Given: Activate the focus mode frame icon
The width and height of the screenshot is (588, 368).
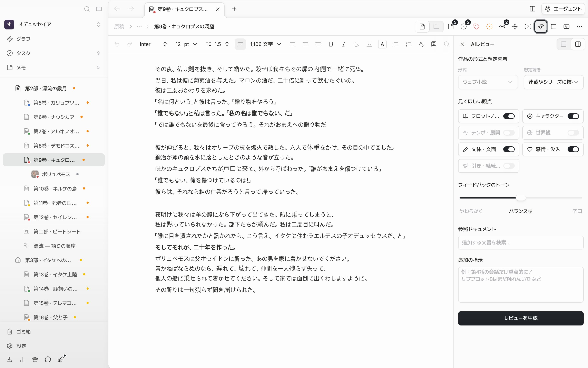Looking at the screenshot, I should pyautogui.click(x=528, y=26).
